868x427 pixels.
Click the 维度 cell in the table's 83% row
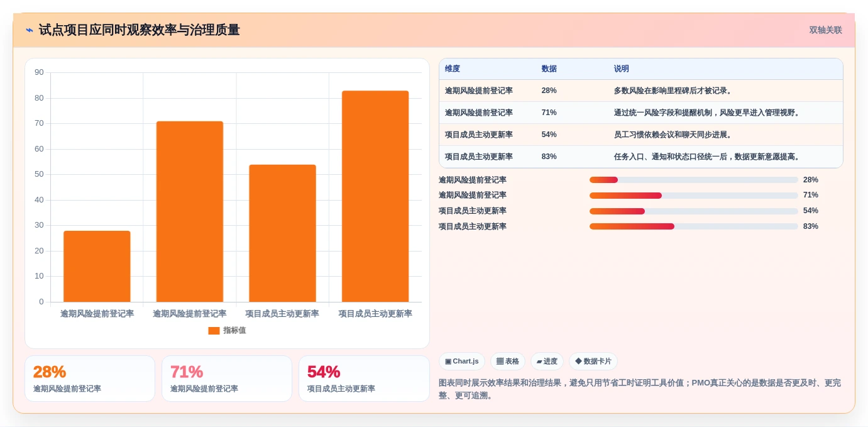479,157
